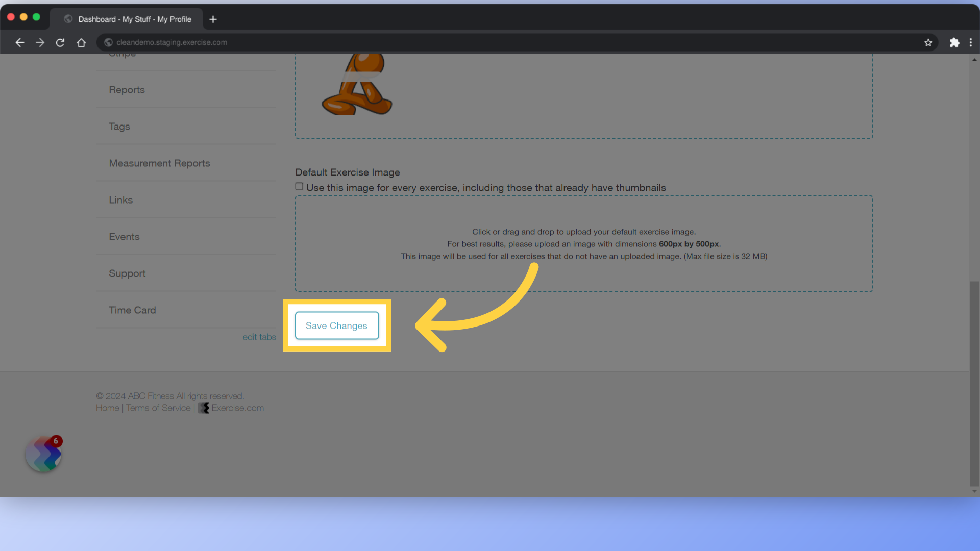Viewport: 980px width, 551px height.
Task: Click the Links sidebar icon
Action: (120, 200)
